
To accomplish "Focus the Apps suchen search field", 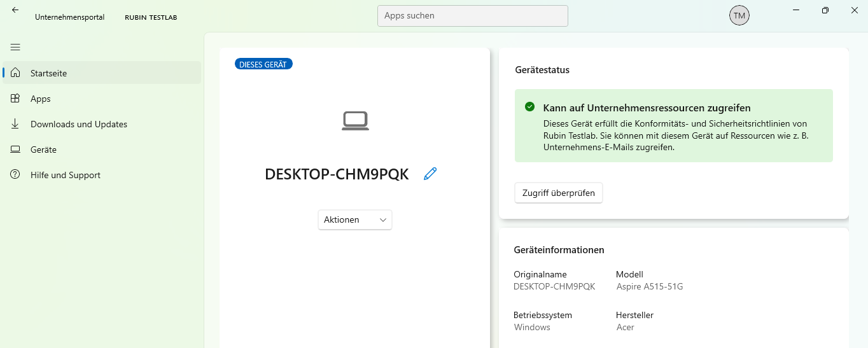I will point(472,16).
